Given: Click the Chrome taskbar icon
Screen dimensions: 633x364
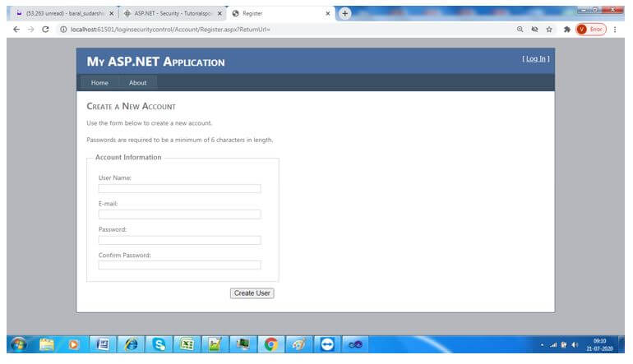Looking at the screenshot, I should click(x=271, y=344).
